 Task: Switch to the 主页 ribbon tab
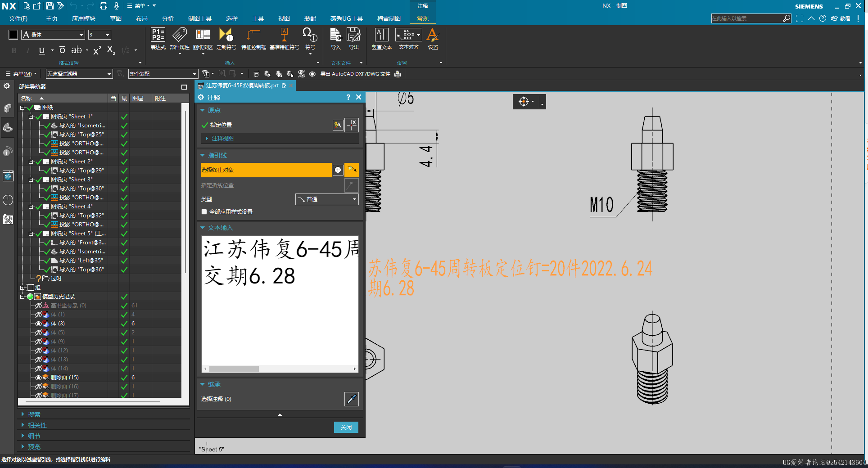pos(52,18)
